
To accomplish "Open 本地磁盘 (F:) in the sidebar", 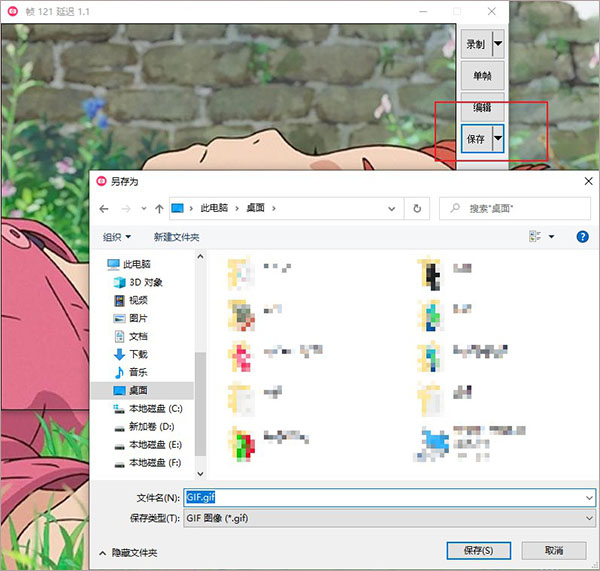I will (148, 463).
